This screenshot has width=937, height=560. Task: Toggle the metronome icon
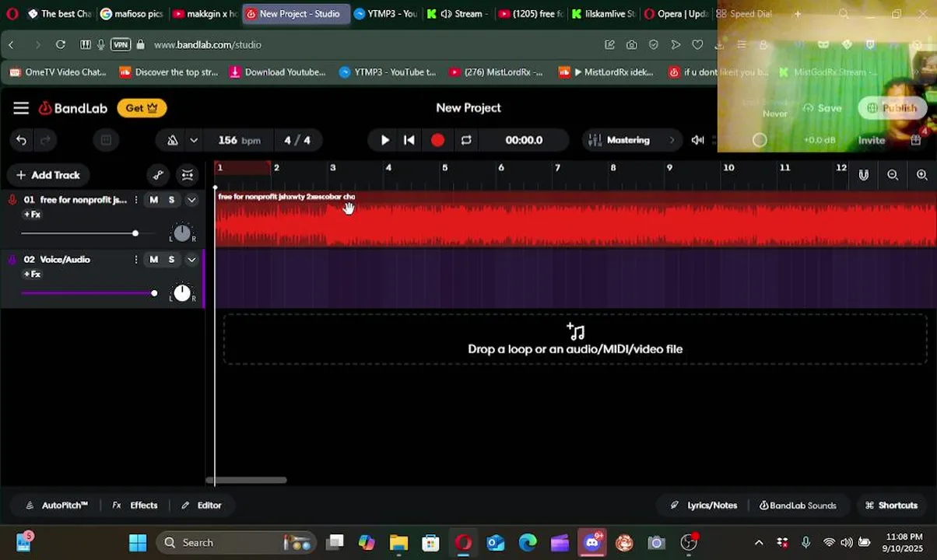coord(173,140)
